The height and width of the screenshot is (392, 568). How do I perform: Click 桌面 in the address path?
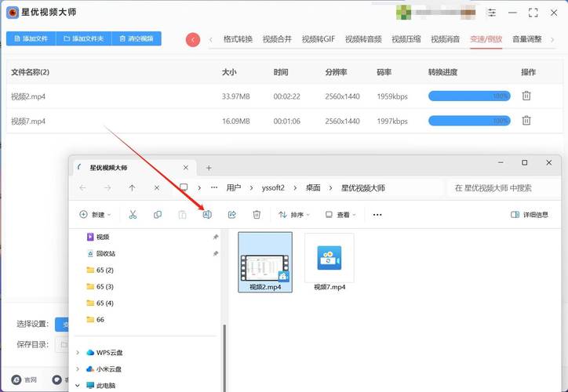tap(313, 188)
